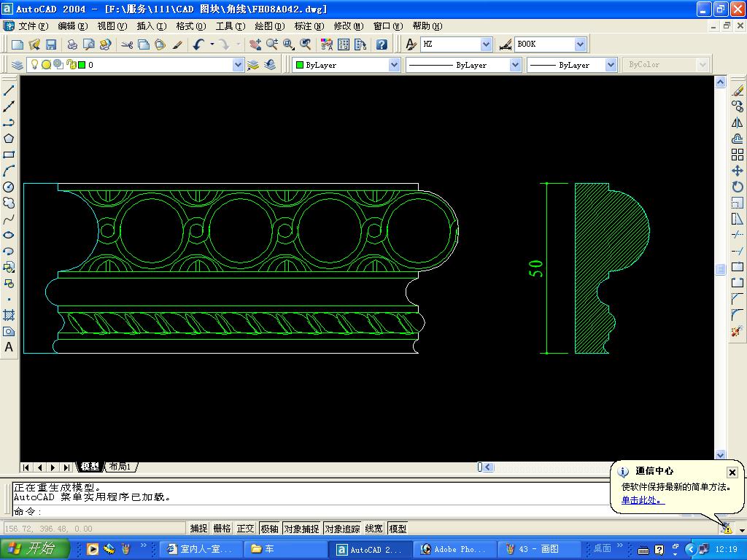Open the 修改(M) menu
The height and width of the screenshot is (560, 747).
tap(348, 26)
